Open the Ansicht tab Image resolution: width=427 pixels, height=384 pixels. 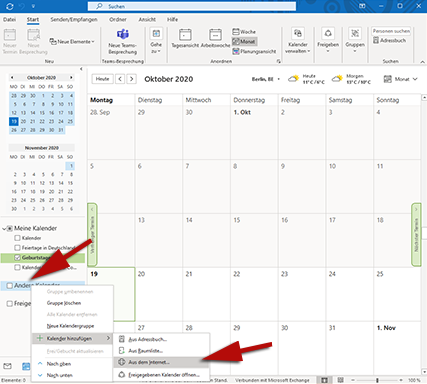point(147,20)
